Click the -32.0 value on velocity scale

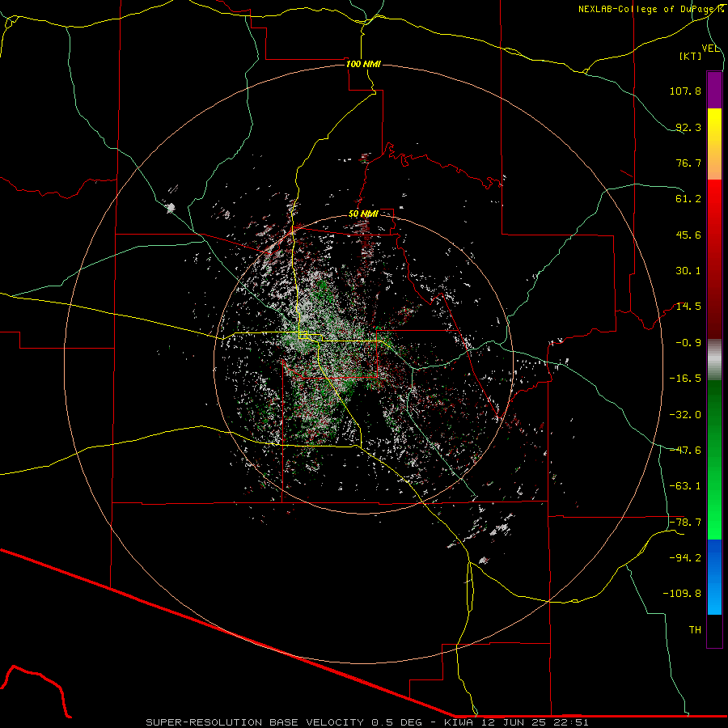[x=685, y=415]
